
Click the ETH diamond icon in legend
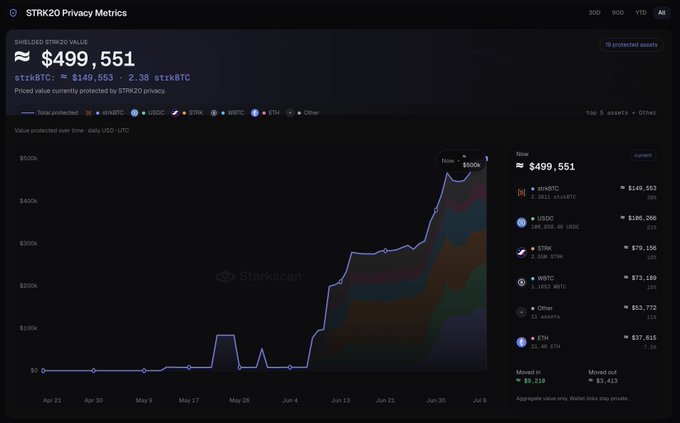[x=255, y=113]
